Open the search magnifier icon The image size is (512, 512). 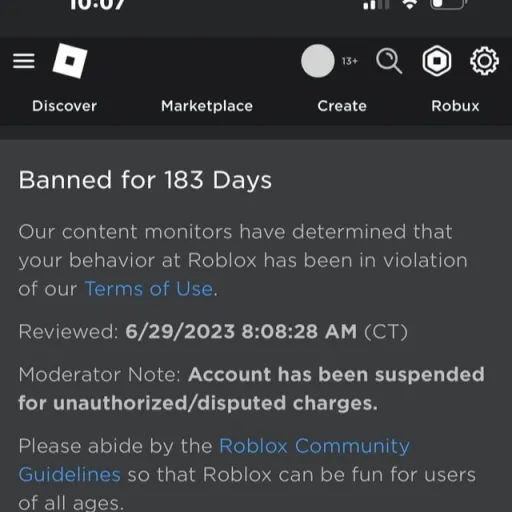coord(389,61)
